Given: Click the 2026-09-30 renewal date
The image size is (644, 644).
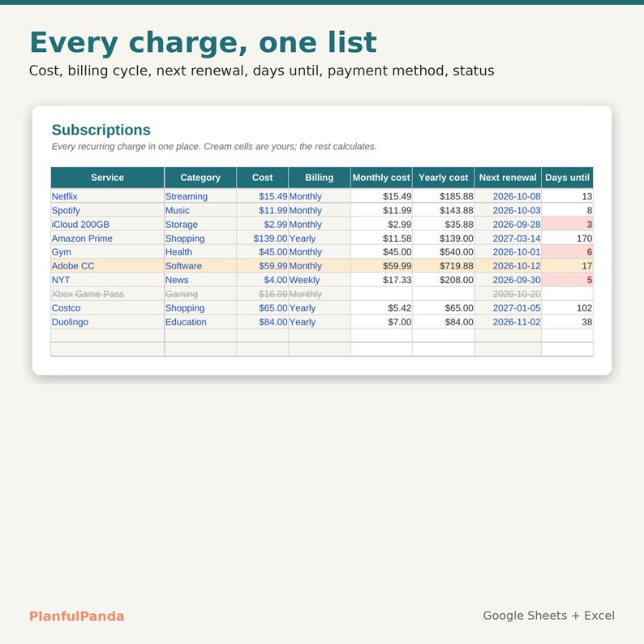Looking at the screenshot, I should tap(508, 280).
